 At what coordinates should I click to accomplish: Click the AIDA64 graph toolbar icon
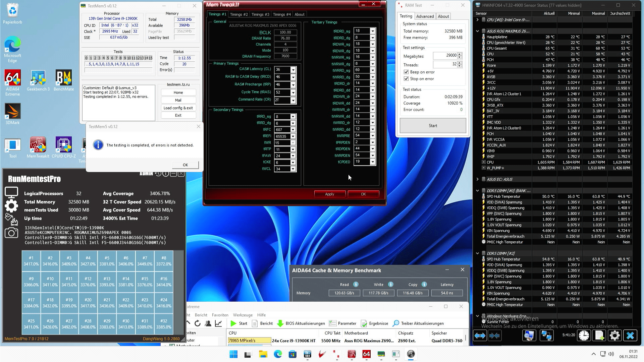coord(218,323)
